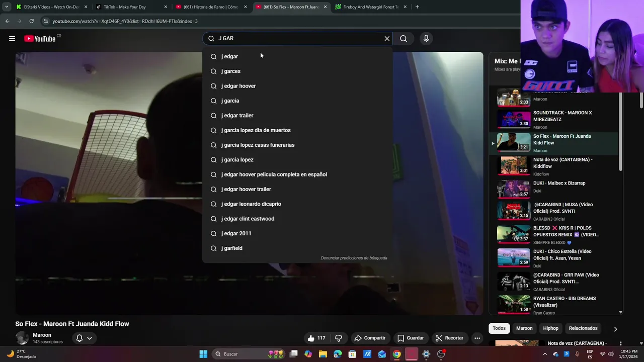The height and width of the screenshot is (362, 644).
Task: Close the TikTok - Make Your Day tab
Action: pyautogui.click(x=166, y=7)
